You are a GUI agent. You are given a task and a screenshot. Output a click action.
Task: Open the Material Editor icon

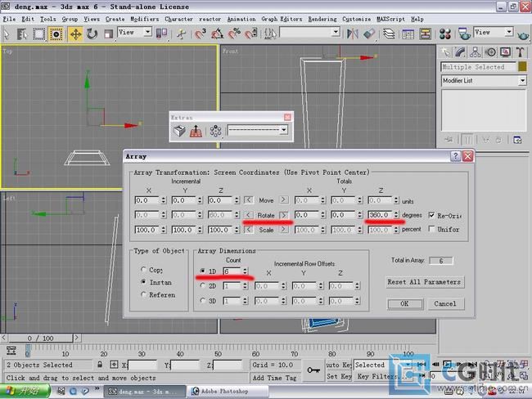click(x=444, y=34)
